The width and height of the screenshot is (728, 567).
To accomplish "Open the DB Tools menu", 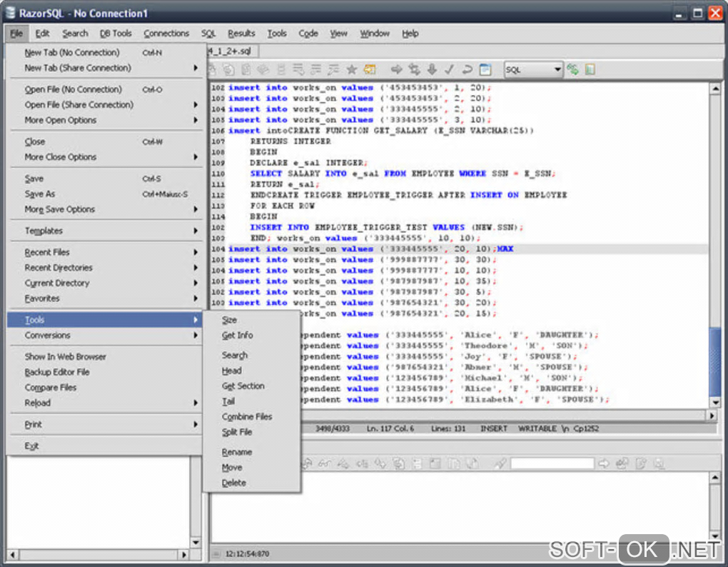I will click(x=116, y=34).
